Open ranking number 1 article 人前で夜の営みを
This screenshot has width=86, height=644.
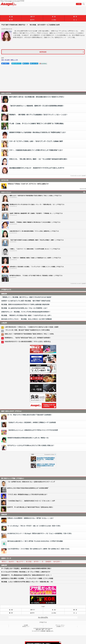click(31, 327)
